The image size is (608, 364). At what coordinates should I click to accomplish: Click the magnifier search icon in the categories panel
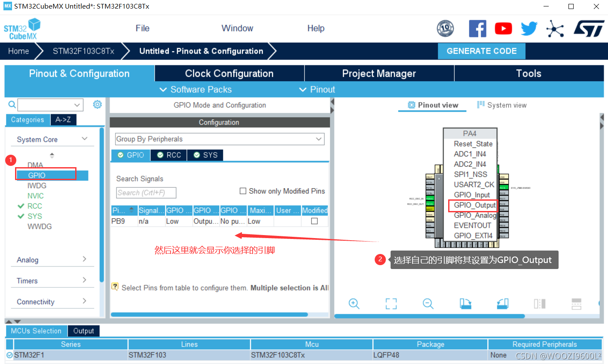tap(12, 104)
